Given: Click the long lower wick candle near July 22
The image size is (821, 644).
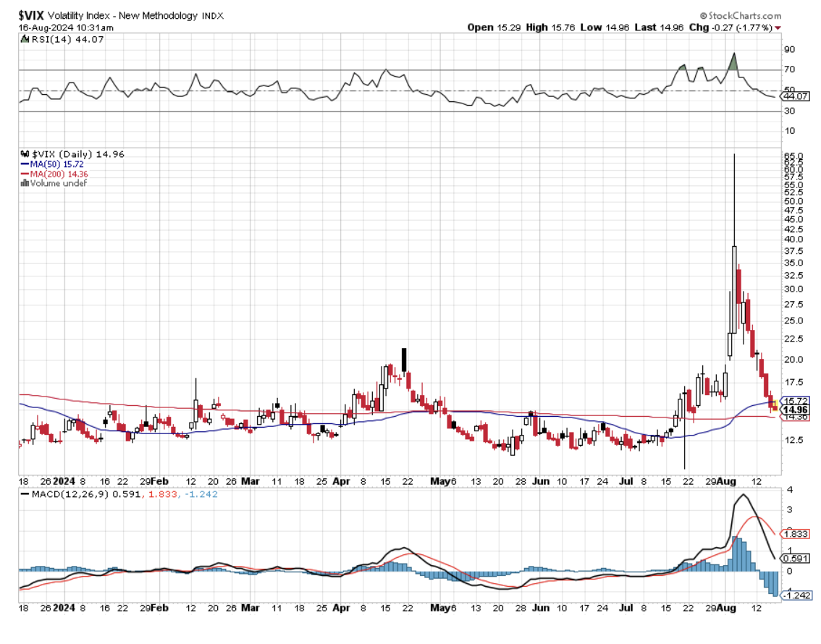Looking at the screenshot, I should tap(684, 428).
